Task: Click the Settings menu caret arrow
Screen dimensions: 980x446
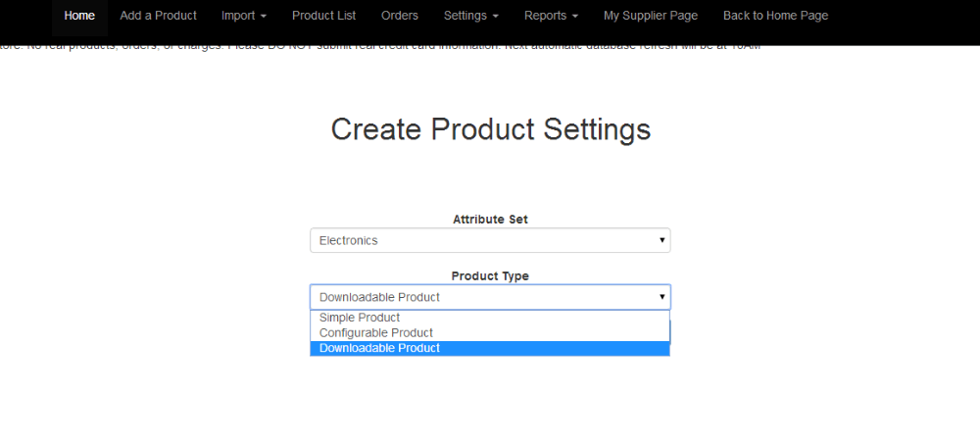Action: [495, 17]
